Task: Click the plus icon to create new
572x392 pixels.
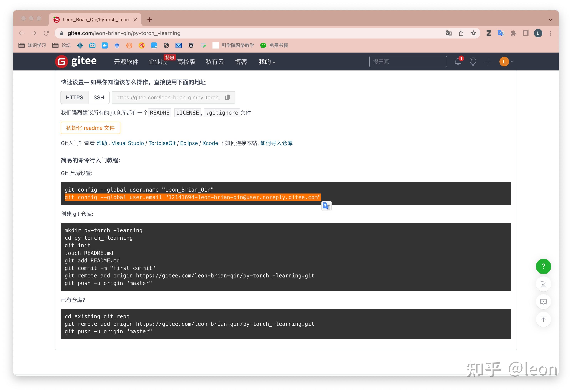Action: click(x=488, y=62)
